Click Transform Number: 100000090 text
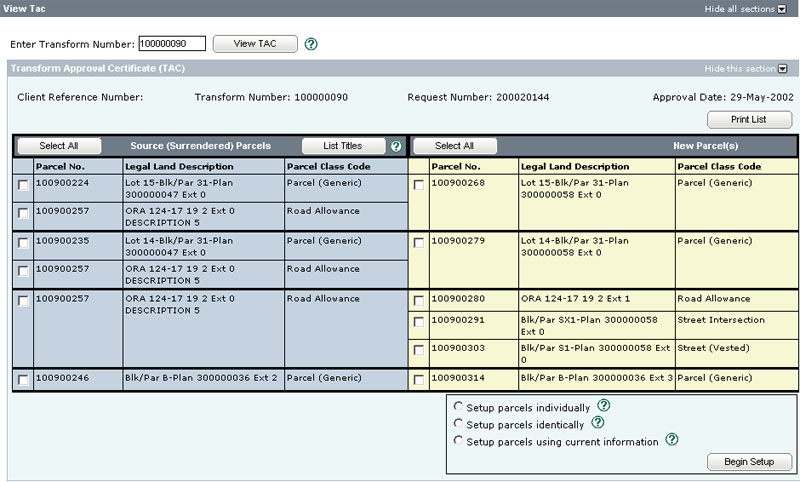The width and height of the screenshot is (800, 482). [x=271, y=97]
